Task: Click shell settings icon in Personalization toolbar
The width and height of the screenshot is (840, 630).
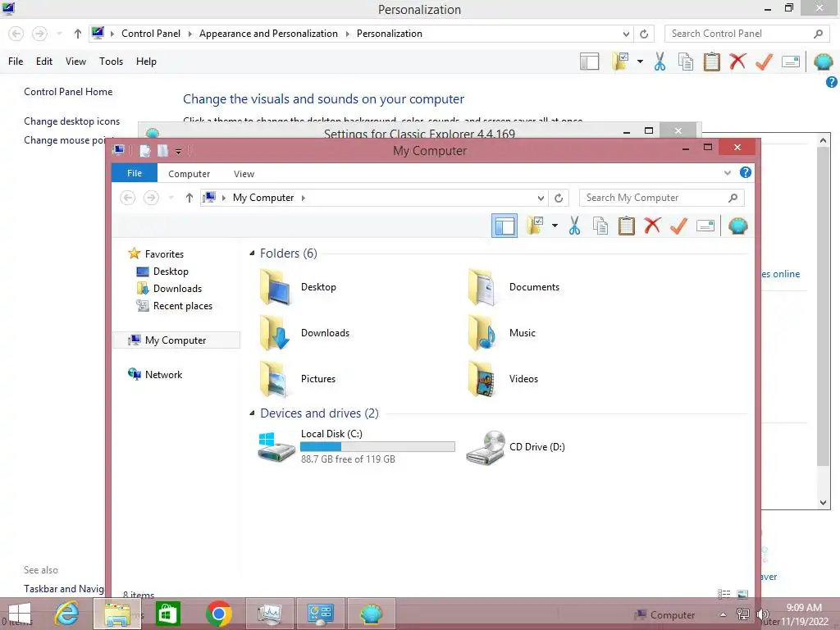Action: 823,62
